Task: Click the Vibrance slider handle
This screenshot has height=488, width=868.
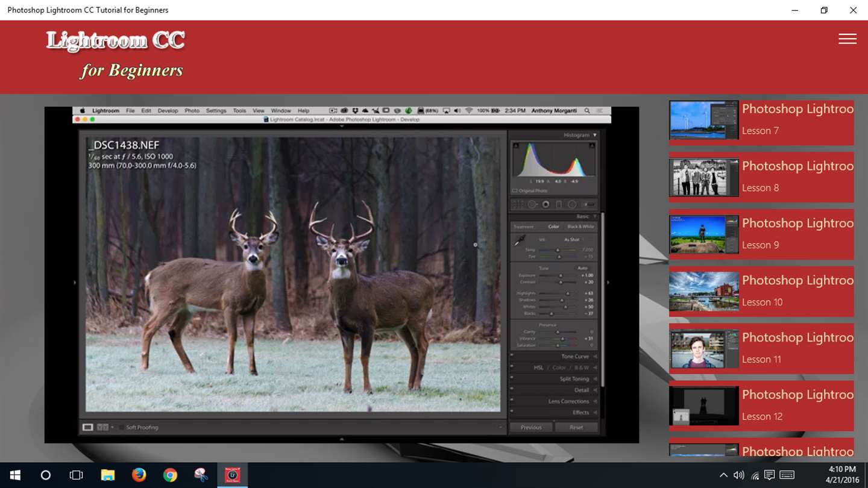Action: [562, 339]
